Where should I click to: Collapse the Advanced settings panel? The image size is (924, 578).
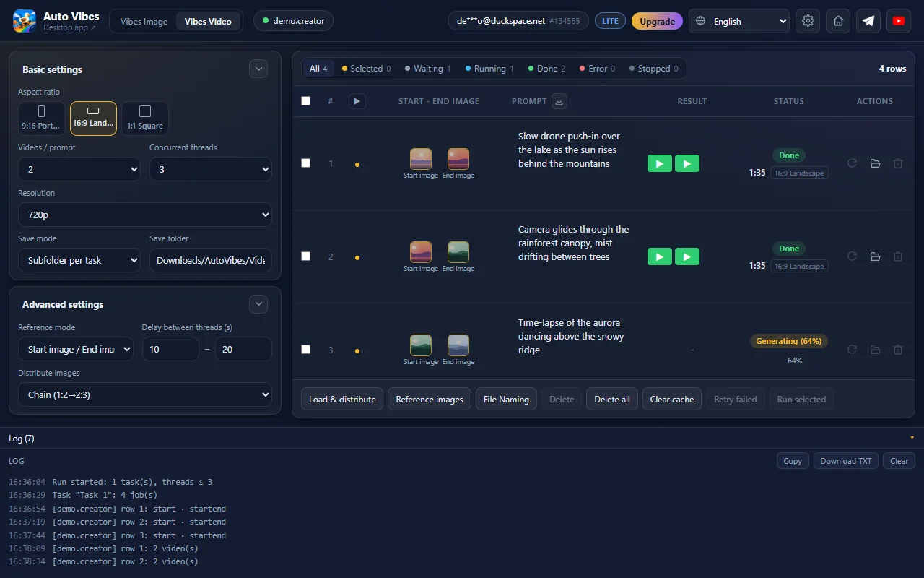(258, 304)
